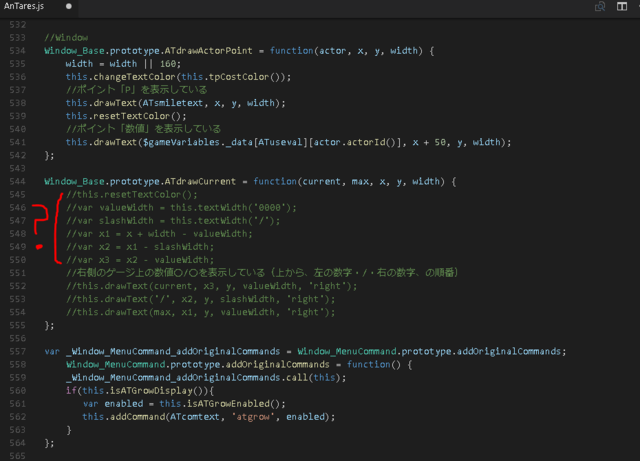Click the Japanese comment on line 551
Viewport: 640px width, 461px height.
pos(262,273)
